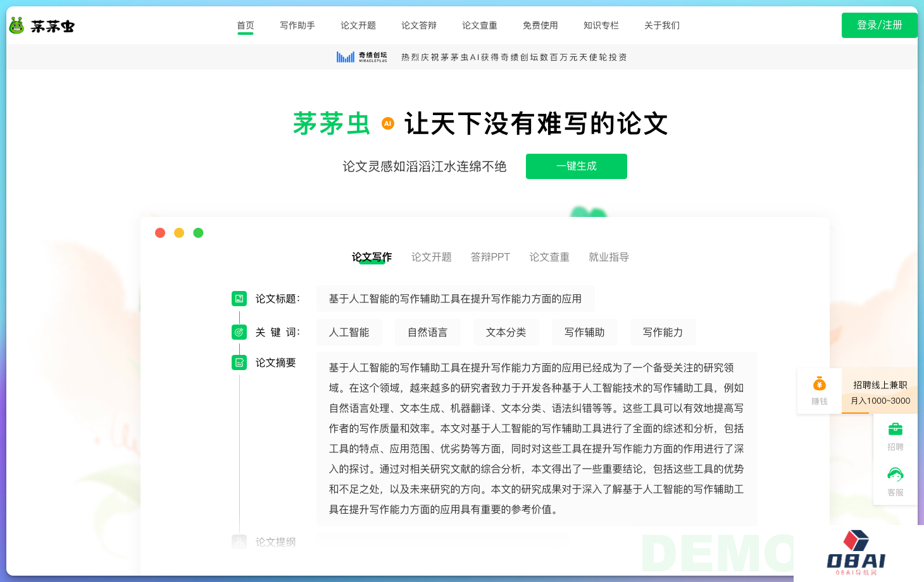Click the 论文标题 green step icon
The image size is (924, 582).
point(239,299)
